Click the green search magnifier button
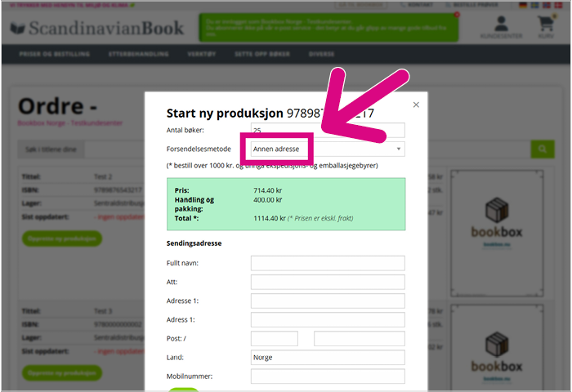 click(x=543, y=149)
